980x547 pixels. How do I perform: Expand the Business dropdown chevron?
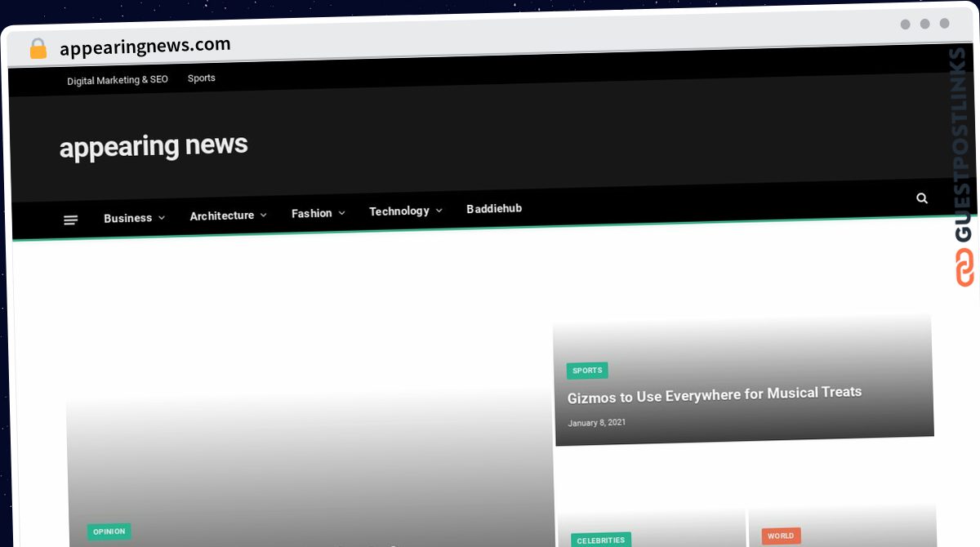coord(162,218)
